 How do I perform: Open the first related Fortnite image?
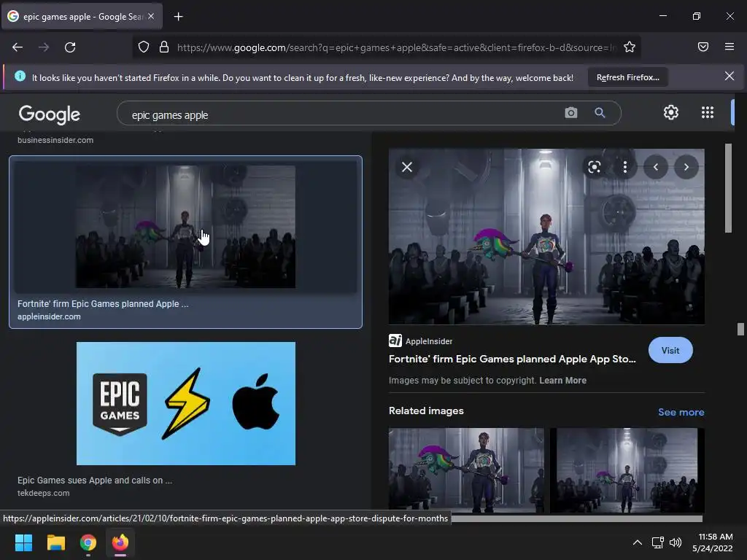466,470
